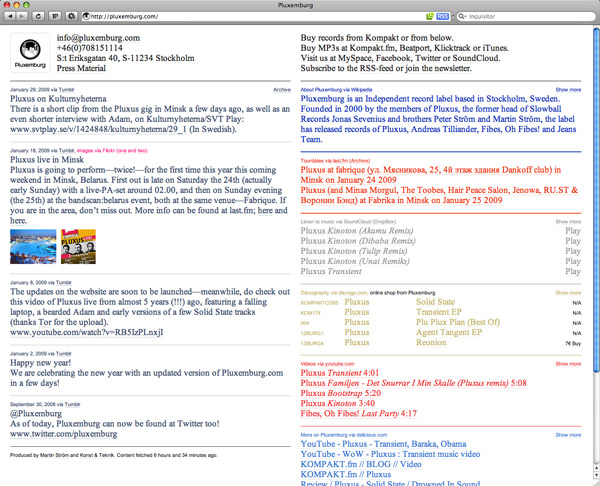Play Pluxus Kinoton (Tulip Remix)
Image resolution: width=600 pixels, height=486 pixels.
pos(573,251)
